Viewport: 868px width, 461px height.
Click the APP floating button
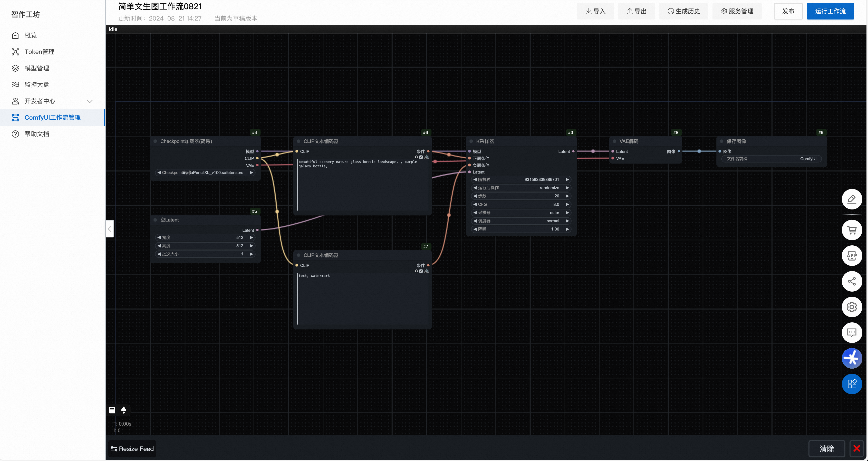coord(852,256)
